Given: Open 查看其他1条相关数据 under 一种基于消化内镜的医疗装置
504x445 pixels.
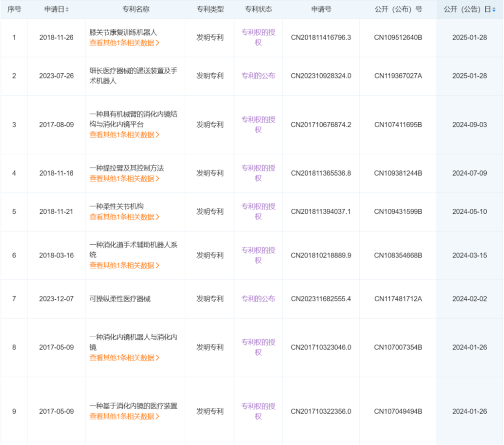Looking at the screenshot, I should (x=125, y=417).
